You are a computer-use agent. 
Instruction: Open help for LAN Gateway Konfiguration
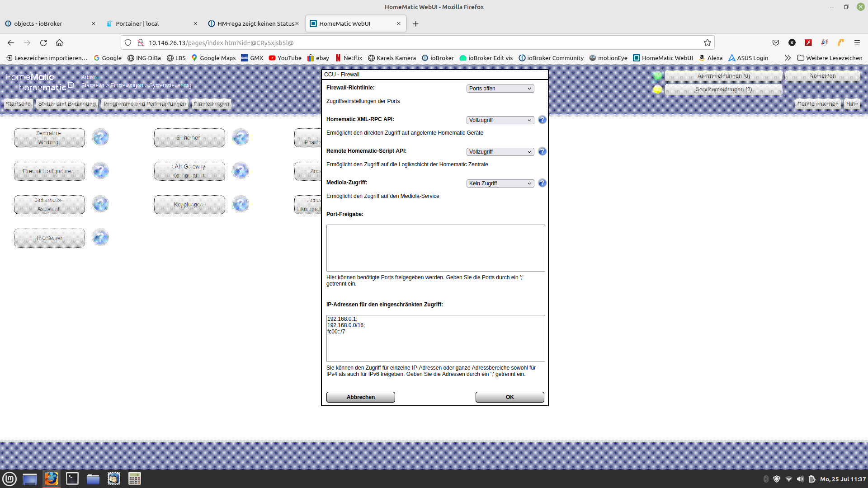(x=241, y=171)
